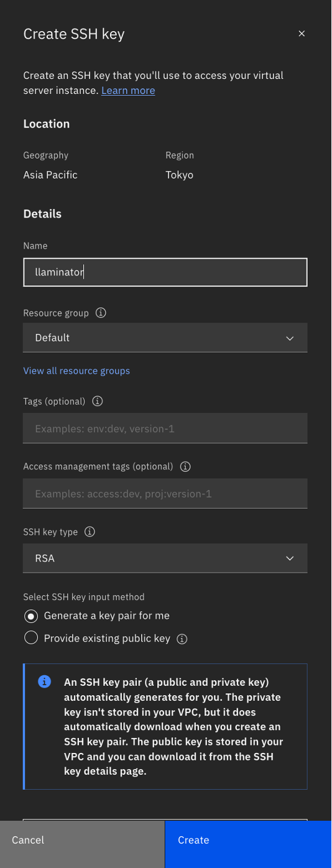Click the Access management tags input field
332x868 pixels.
tap(165, 494)
